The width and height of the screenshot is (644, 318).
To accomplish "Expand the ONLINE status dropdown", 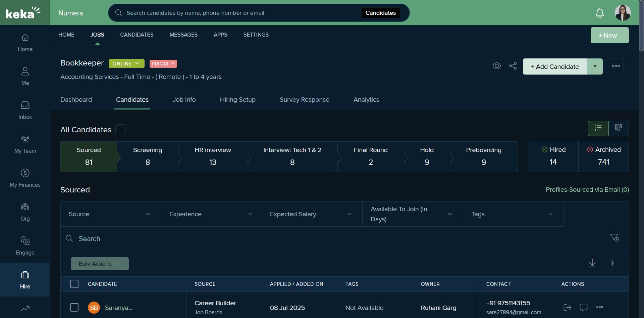I will [126, 63].
